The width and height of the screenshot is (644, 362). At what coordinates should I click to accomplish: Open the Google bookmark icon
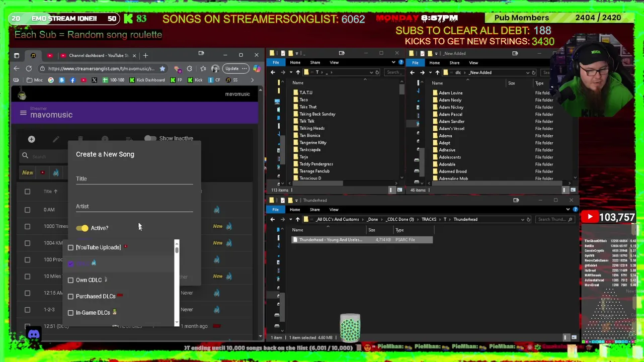[x=51, y=80]
